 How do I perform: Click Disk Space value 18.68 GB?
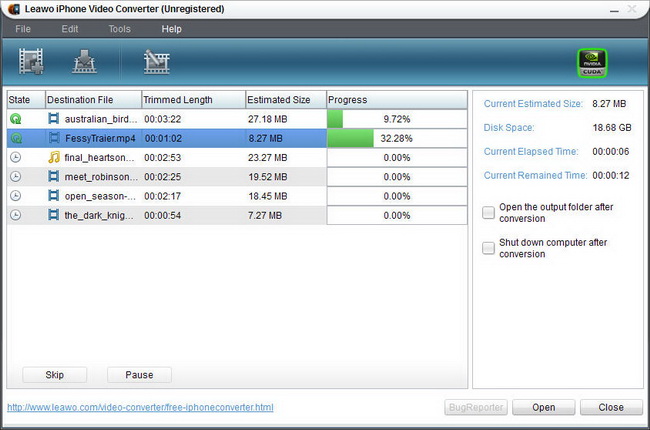tap(612, 128)
